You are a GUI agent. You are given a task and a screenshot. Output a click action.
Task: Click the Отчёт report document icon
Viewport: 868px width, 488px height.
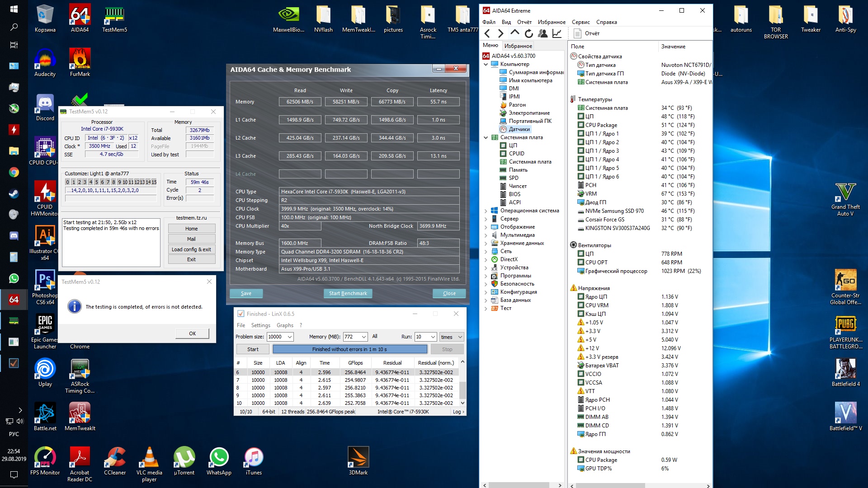[x=577, y=33]
